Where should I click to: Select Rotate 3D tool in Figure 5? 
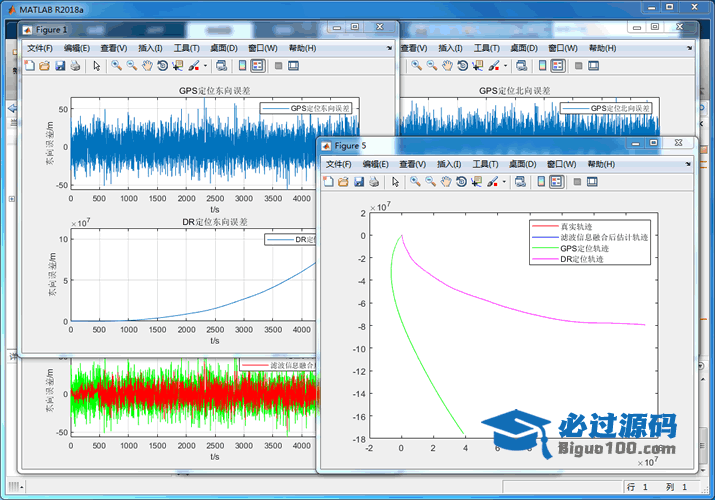click(461, 182)
